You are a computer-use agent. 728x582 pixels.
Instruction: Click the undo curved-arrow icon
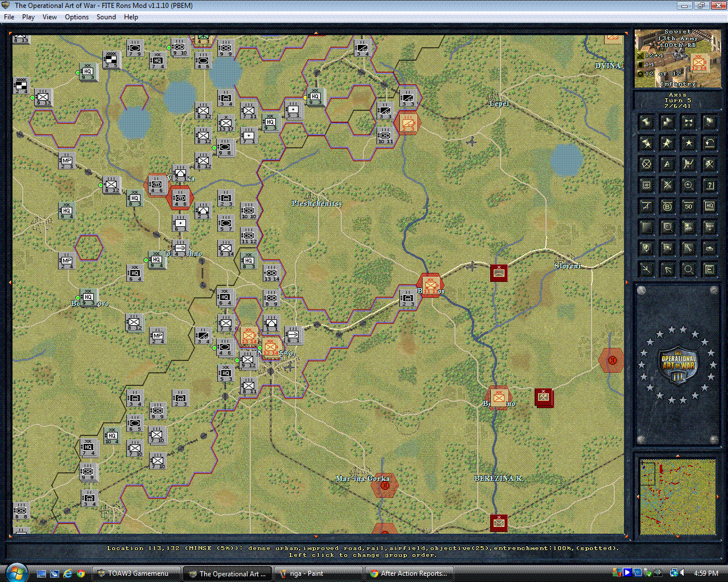709,143
